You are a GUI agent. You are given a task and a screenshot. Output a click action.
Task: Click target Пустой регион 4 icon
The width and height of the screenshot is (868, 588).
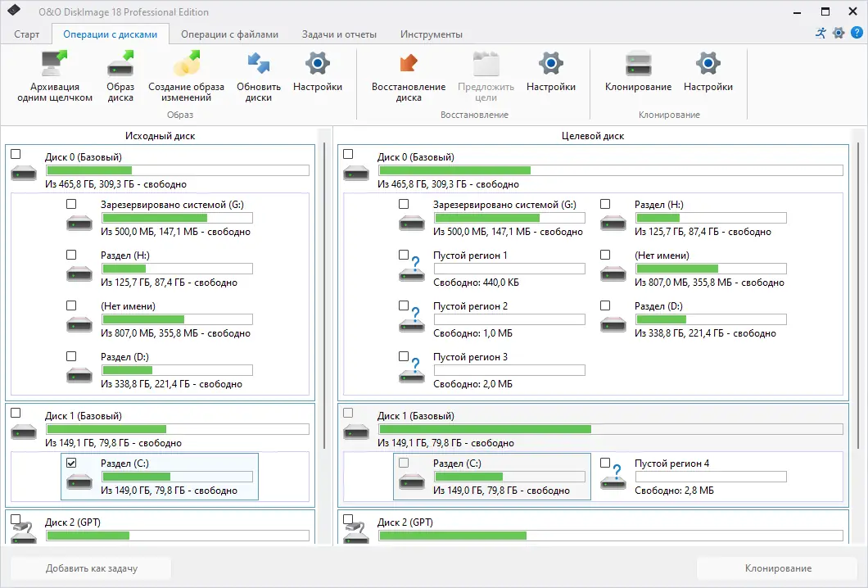613,477
